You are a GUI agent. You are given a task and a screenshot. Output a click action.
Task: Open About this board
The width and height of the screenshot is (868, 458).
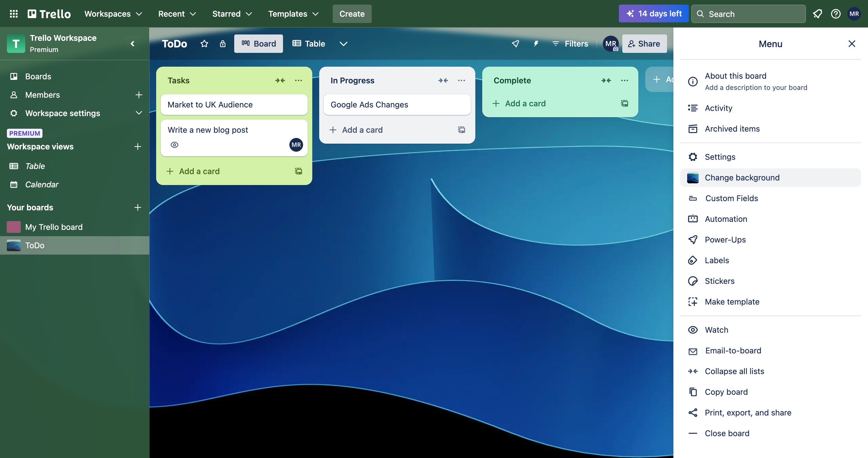point(770,81)
